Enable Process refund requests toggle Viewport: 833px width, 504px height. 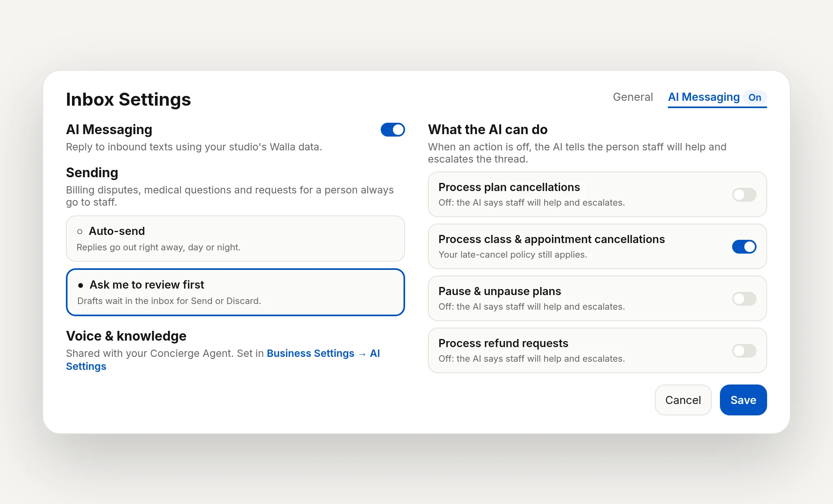(x=744, y=351)
